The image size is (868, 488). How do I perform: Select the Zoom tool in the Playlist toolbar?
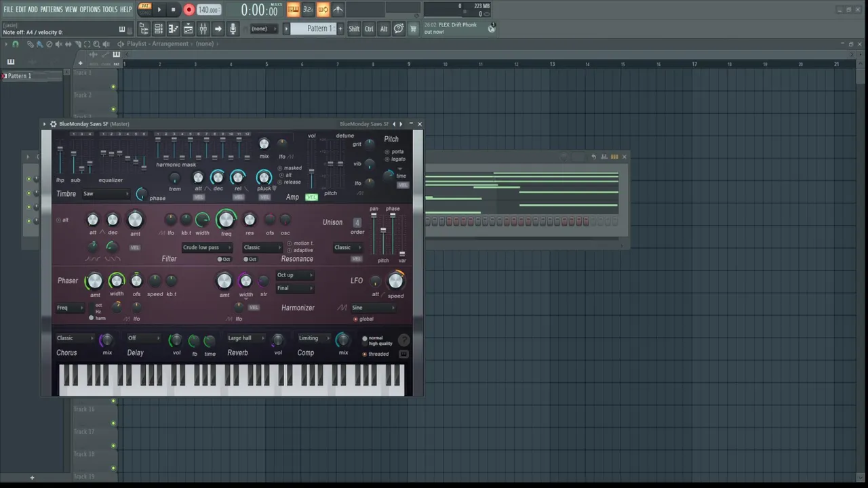click(x=97, y=44)
